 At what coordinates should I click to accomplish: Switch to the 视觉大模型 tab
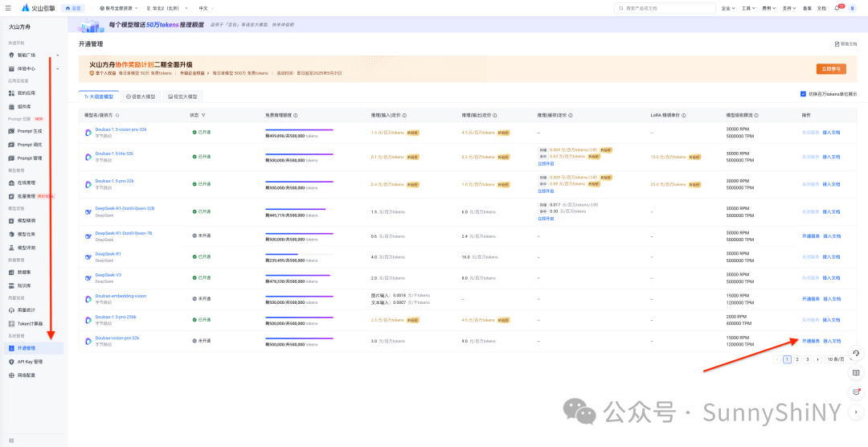pos(182,96)
